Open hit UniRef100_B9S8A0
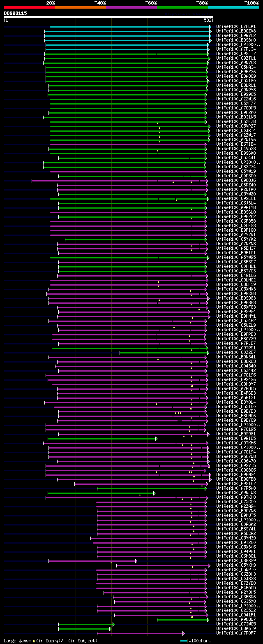This screenshot has height=644, width=263. click(x=235, y=40)
